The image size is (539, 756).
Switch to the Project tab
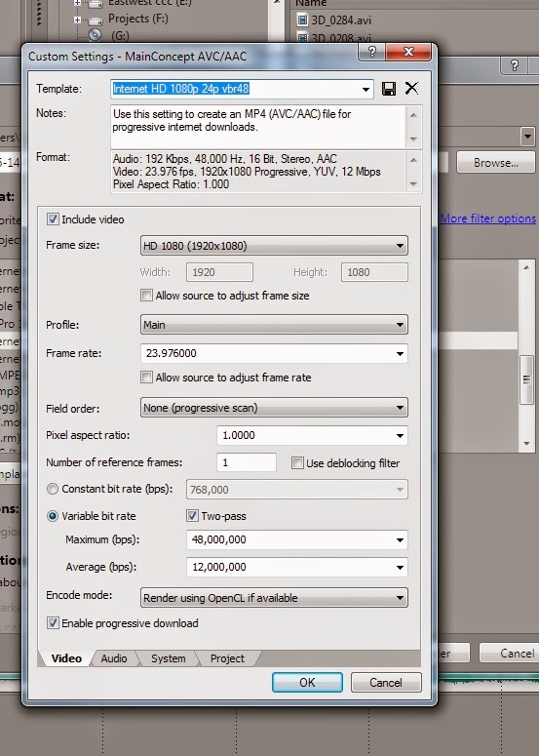click(227, 658)
